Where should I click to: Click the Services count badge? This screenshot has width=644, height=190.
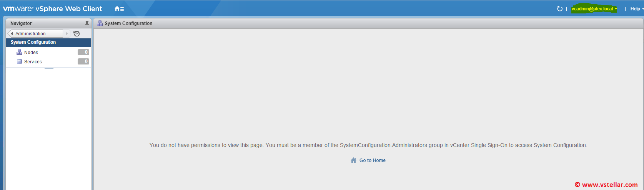click(83, 61)
